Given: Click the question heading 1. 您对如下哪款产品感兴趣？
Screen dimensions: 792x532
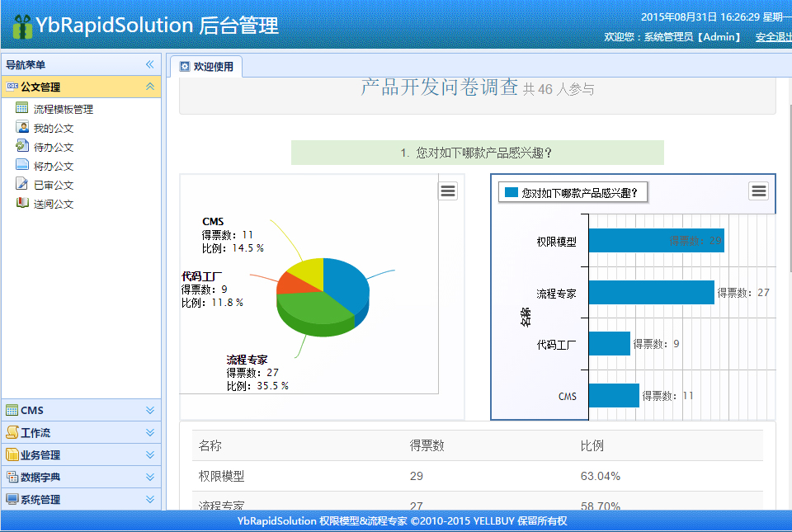Looking at the screenshot, I should point(478,153).
